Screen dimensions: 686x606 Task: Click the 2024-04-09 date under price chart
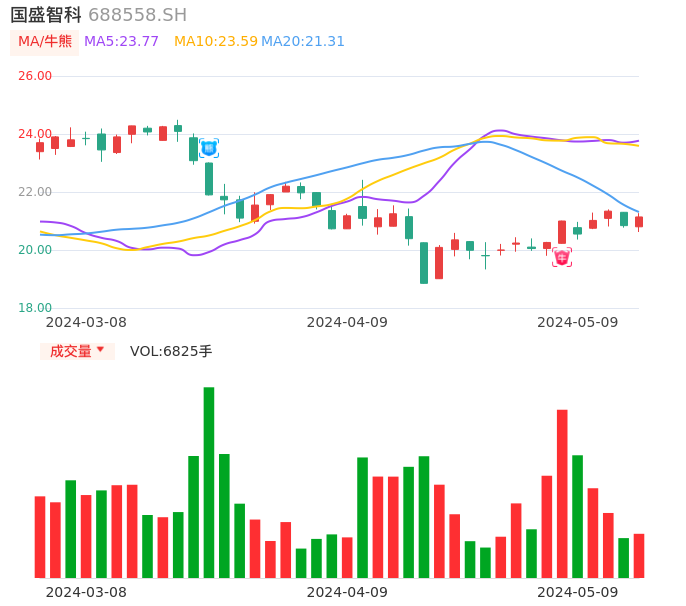coord(347,322)
